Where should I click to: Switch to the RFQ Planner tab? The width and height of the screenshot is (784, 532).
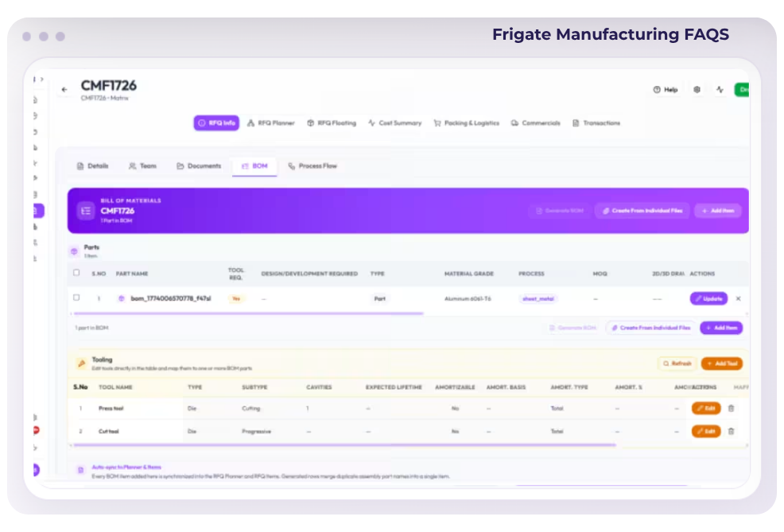(271, 123)
